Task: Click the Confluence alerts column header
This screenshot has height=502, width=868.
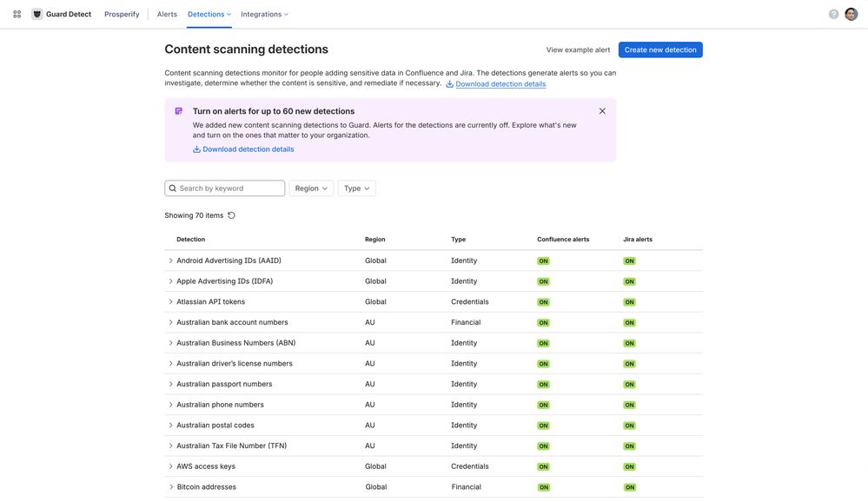Action: coord(563,240)
